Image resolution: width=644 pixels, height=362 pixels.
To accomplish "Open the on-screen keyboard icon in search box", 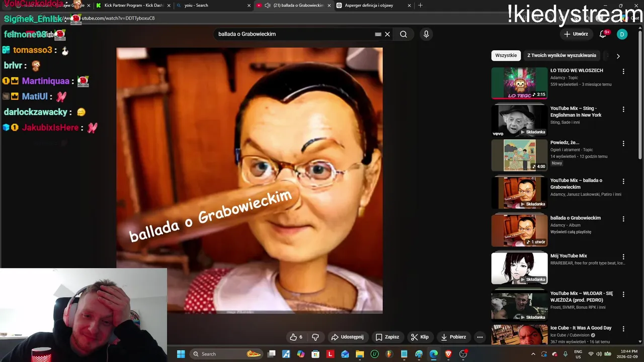I will pyautogui.click(x=378, y=34).
